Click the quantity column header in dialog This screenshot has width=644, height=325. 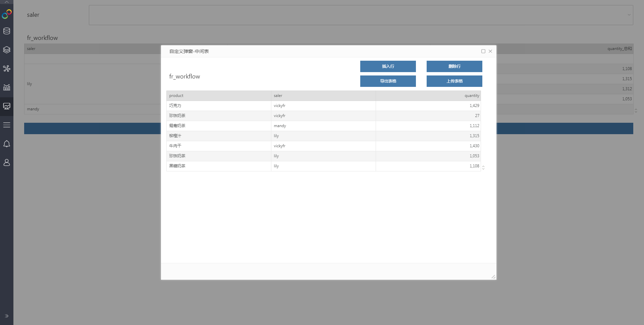pos(428,96)
